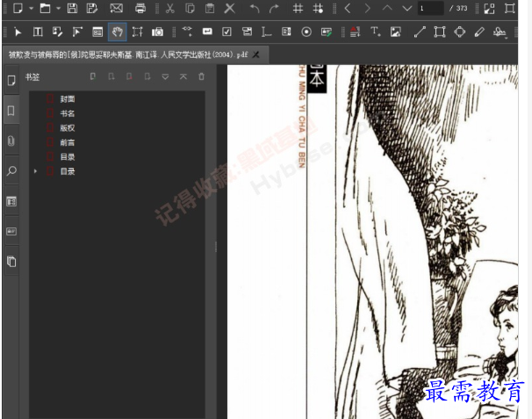Click the radio button form tool
The width and height of the screenshot is (532, 419).
click(306, 32)
